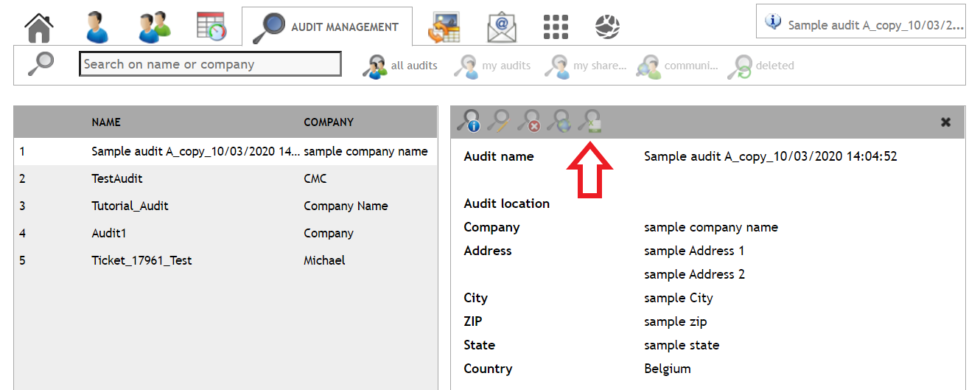Screen dimensions: 980x390
Task: Select the Ticket_17961_Test row
Action: click(226, 260)
